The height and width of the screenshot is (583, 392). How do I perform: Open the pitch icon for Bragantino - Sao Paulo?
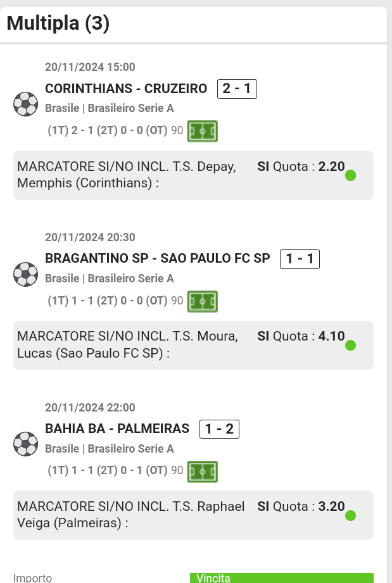[203, 301]
